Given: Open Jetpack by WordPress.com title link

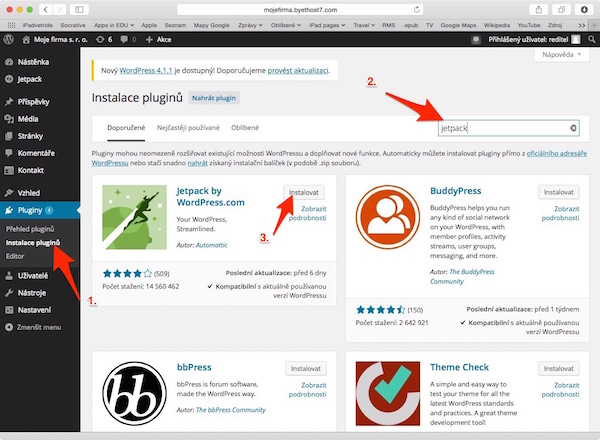Looking at the screenshot, I should click(210, 197).
